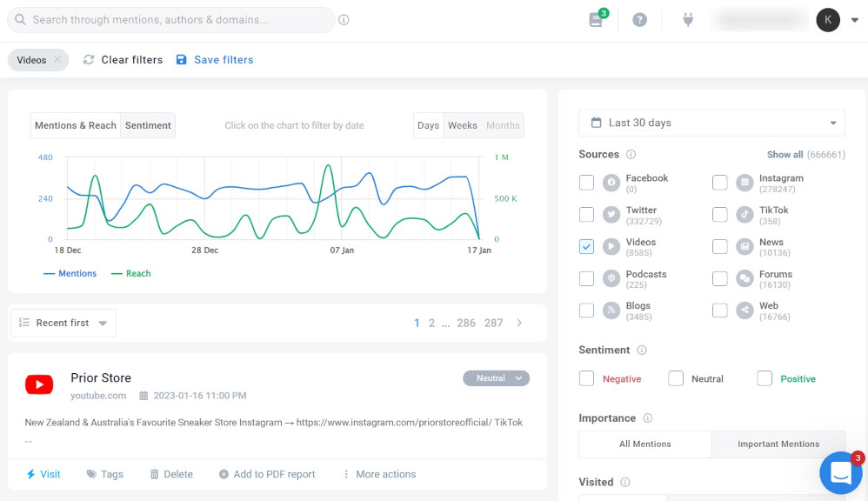Screen dimensions: 868x501
Task: Switch to the Sentiment chart tab
Action: 148,124
